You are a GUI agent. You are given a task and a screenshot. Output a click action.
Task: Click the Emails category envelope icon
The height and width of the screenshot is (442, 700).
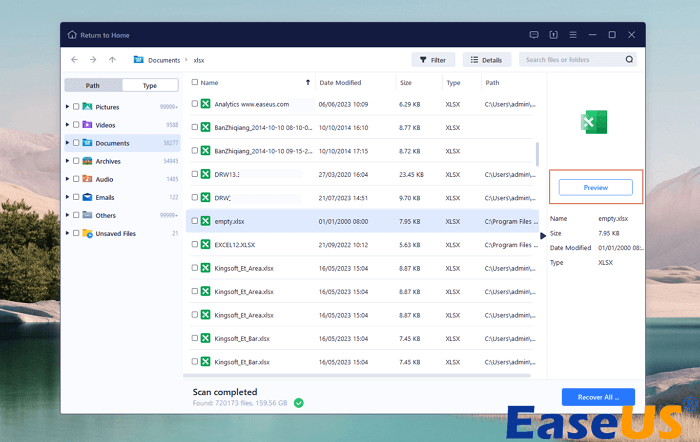click(x=88, y=197)
